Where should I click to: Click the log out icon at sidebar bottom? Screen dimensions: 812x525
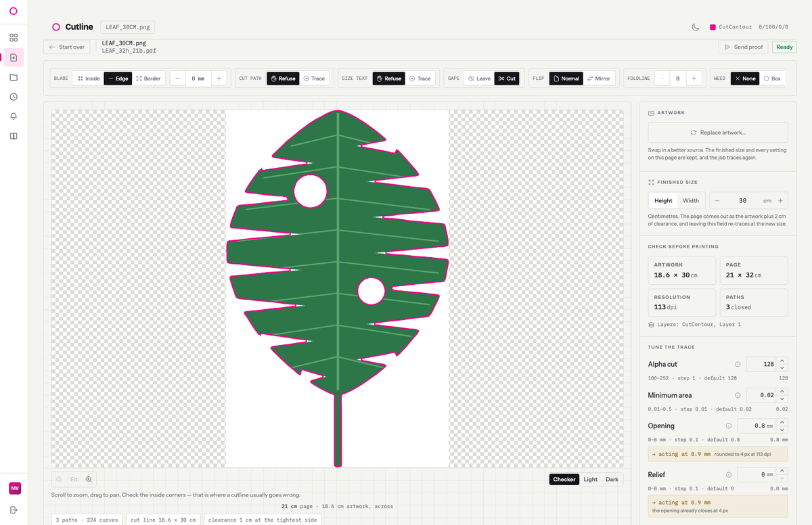(x=14, y=509)
